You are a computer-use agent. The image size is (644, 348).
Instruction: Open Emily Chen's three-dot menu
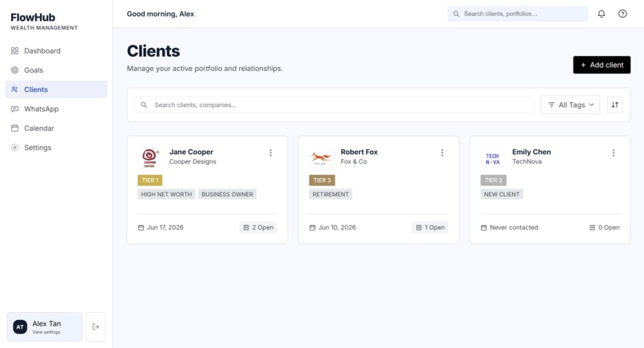click(614, 152)
